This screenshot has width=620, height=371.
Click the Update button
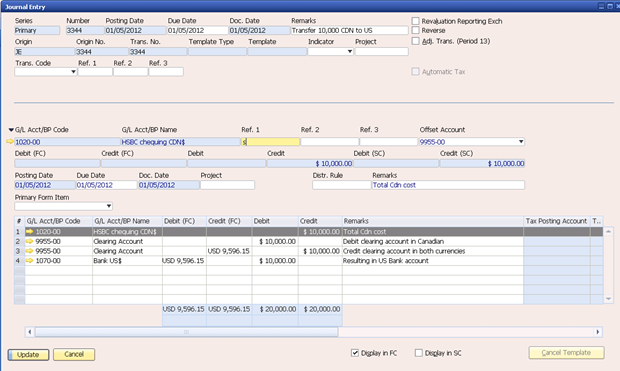coord(28,354)
